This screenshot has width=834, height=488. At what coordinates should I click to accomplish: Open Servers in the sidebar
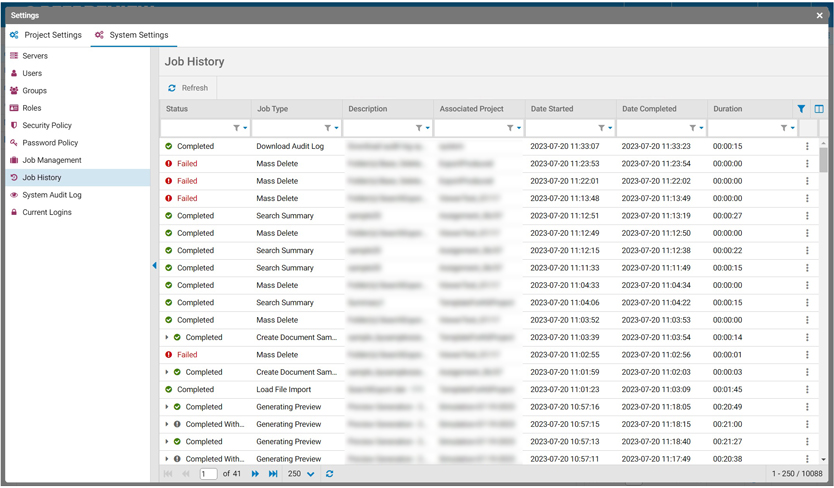click(35, 56)
